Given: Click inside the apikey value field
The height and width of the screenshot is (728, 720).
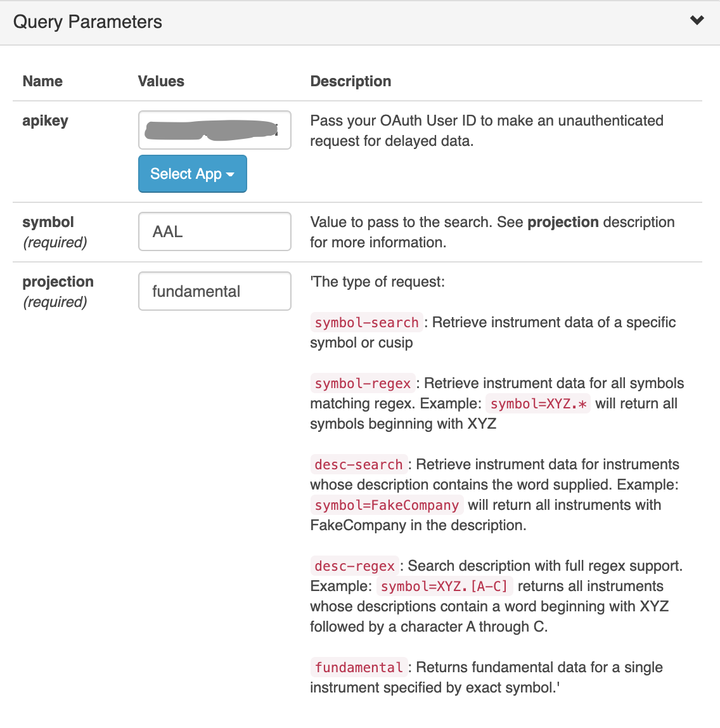Looking at the screenshot, I should [x=214, y=130].
